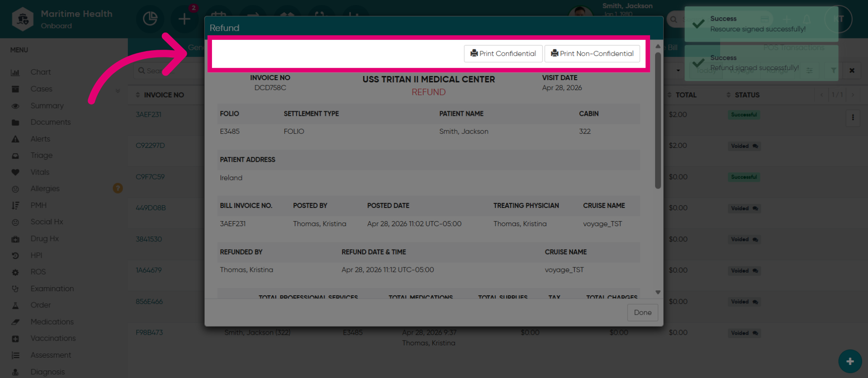Click the plus icon with badge 2
The image size is (868, 378).
[x=184, y=19]
